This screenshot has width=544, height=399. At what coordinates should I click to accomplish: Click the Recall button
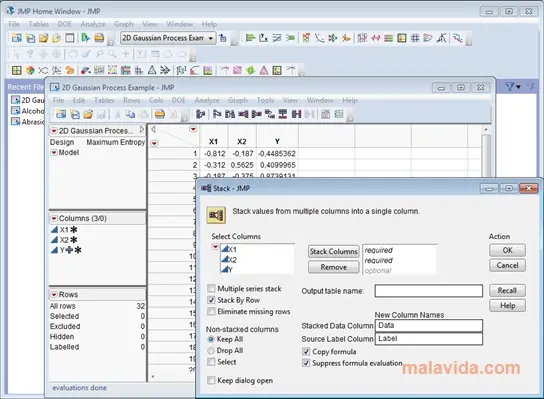507,290
